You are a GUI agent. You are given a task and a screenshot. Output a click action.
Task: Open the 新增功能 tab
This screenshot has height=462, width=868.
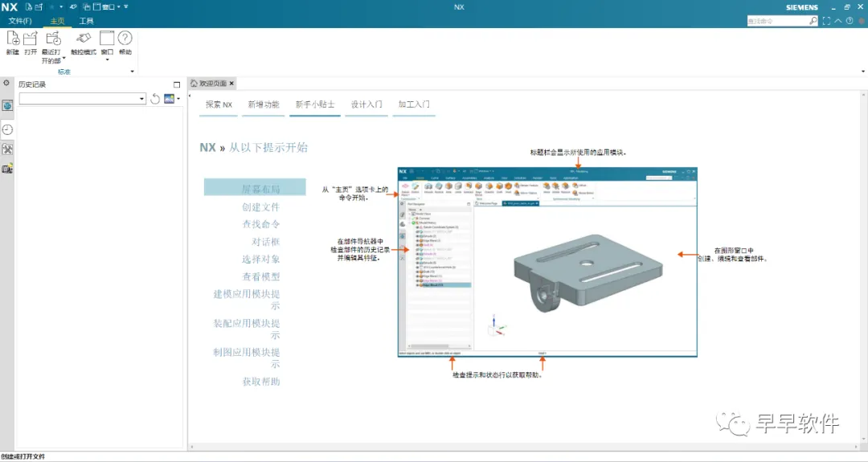point(264,104)
